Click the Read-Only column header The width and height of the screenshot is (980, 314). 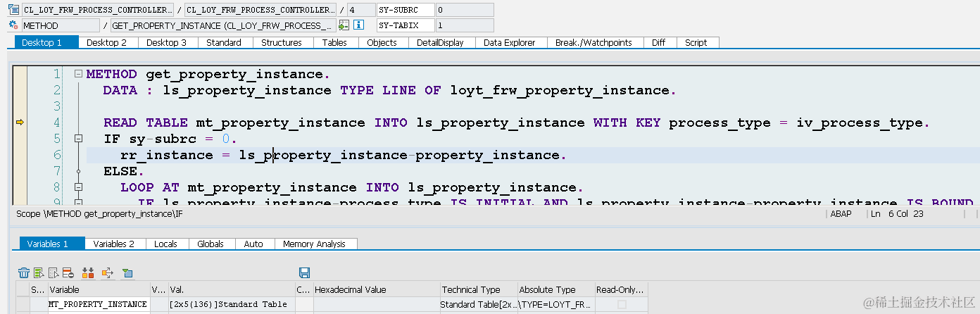tap(620, 289)
